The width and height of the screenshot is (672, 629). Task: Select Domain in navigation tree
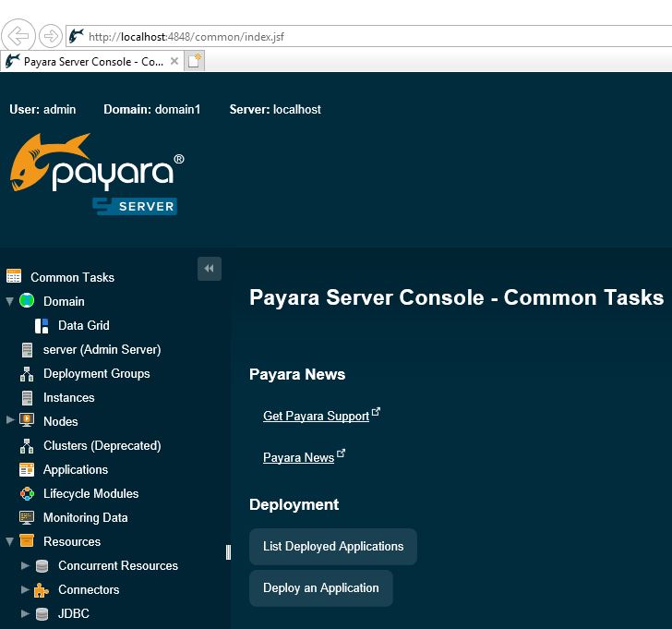point(64,301)
